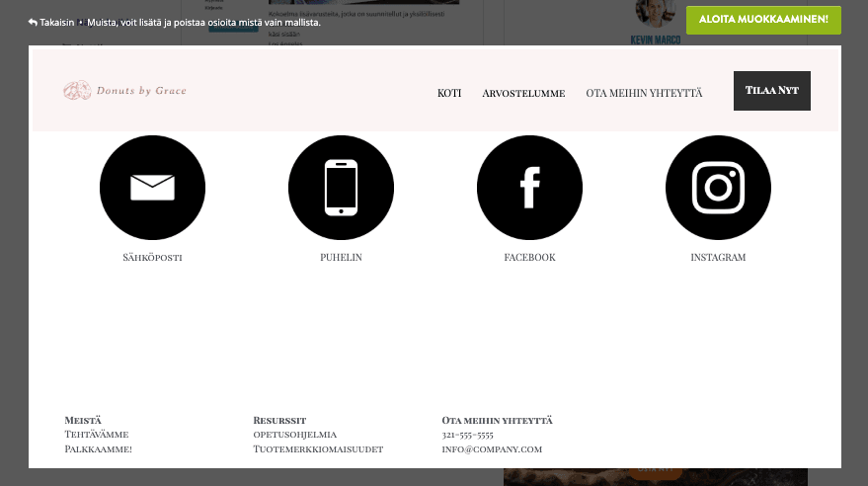Click the reminder text about adding sections

point(203,23)
